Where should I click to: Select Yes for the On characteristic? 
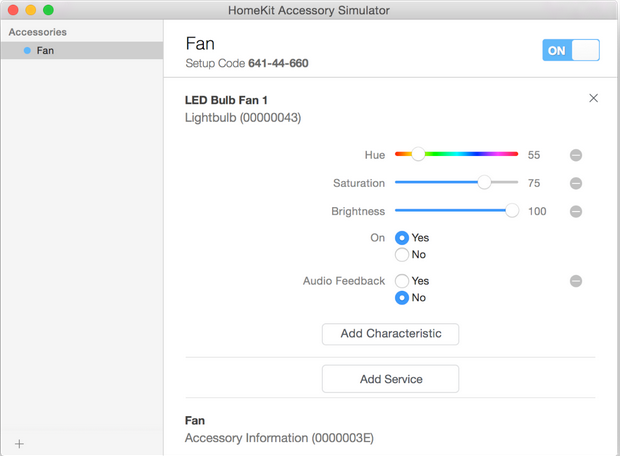pyautogui.click(x=402, y=238)
